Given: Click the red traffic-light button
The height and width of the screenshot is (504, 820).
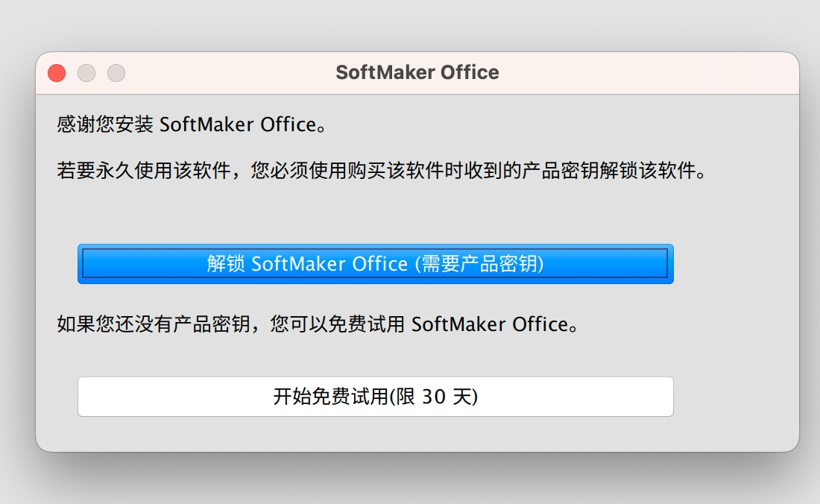Looking at the screenshot, I should coord(57,73).
